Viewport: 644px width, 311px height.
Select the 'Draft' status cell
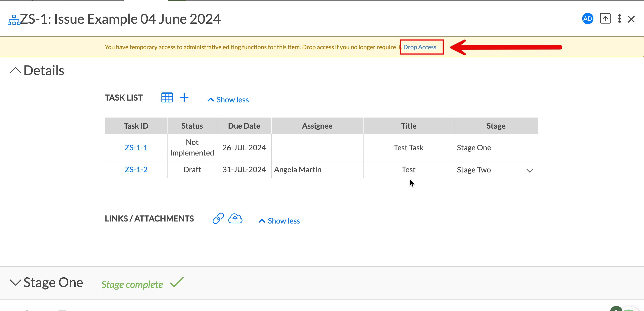[192, 170]
